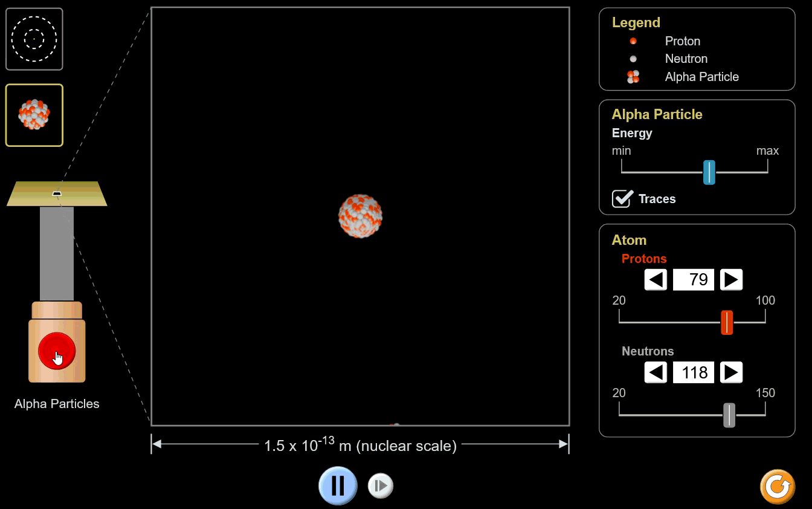Click the Alpha Particle icon in the legend
The width and height of the screenshot is (812, 509).
coord(633,77)
